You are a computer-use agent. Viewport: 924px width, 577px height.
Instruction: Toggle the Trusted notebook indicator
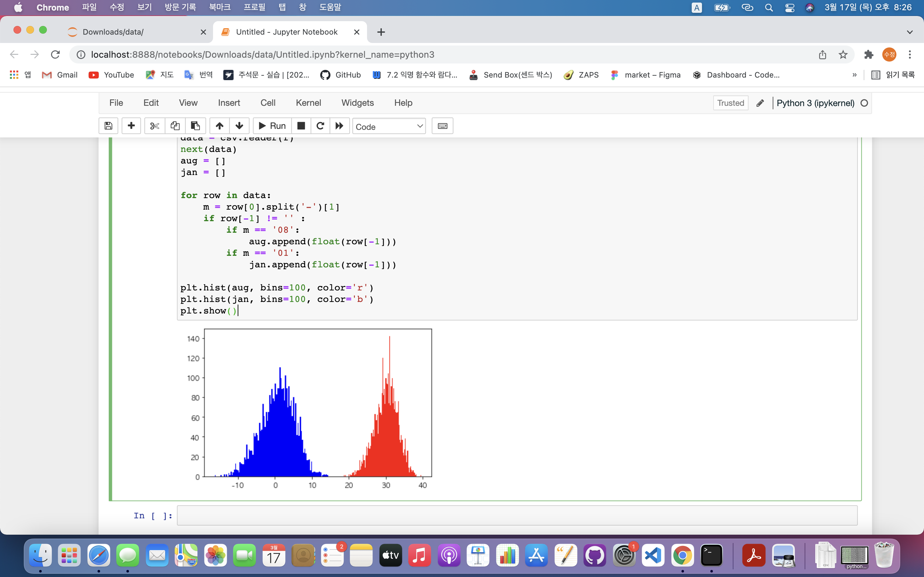[x=731, y=103]
